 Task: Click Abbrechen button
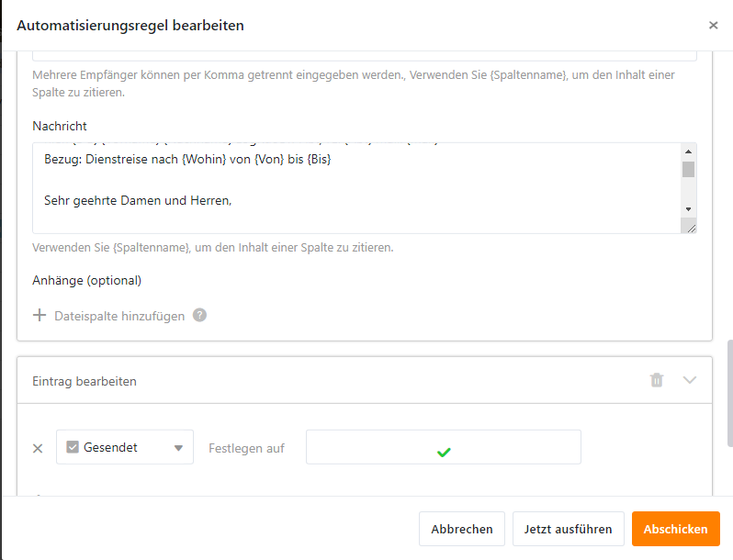tap(462, 529)
